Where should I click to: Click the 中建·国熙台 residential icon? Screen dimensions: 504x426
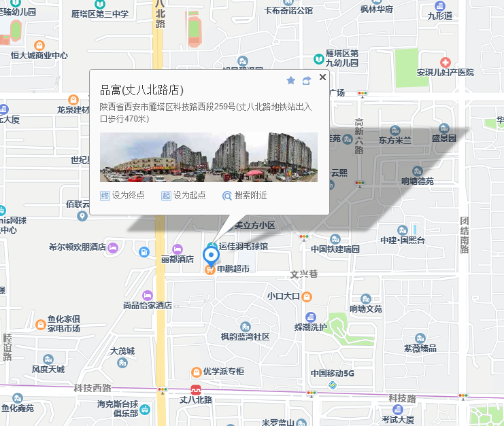pos(403,230)
